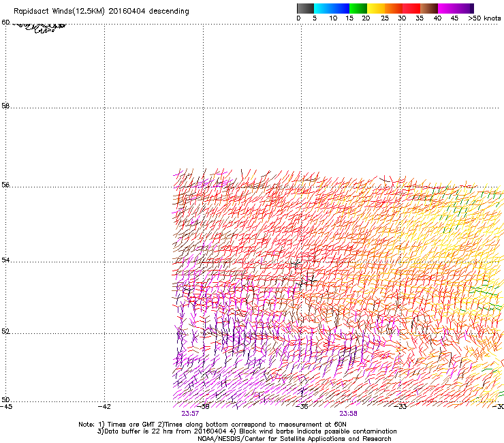
Task: Click the longitude label '-36'
Action: [302, 407]
